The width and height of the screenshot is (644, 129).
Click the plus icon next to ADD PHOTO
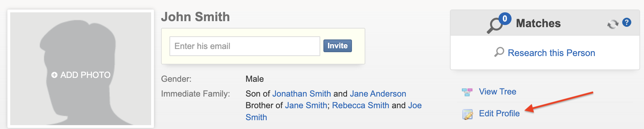point(54,75)
